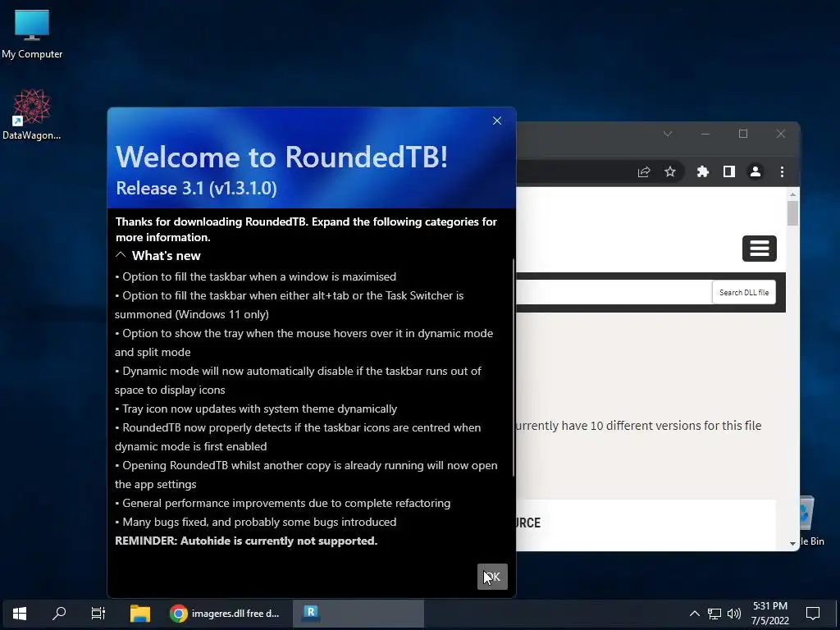Image resolution: width=840 pixels, height=630 pixels.
Task: Open the clock showing 5:31 PM
Action: coord(769,614)
